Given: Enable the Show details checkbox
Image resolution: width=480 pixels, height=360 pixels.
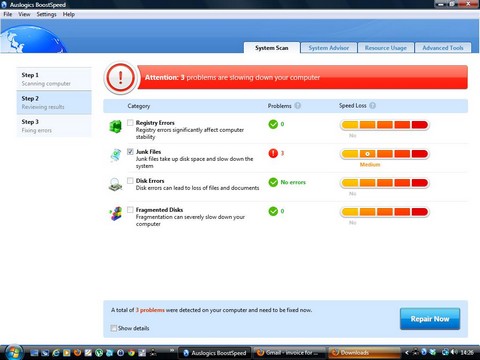Looking at the screenshot, I should (114, 328).
